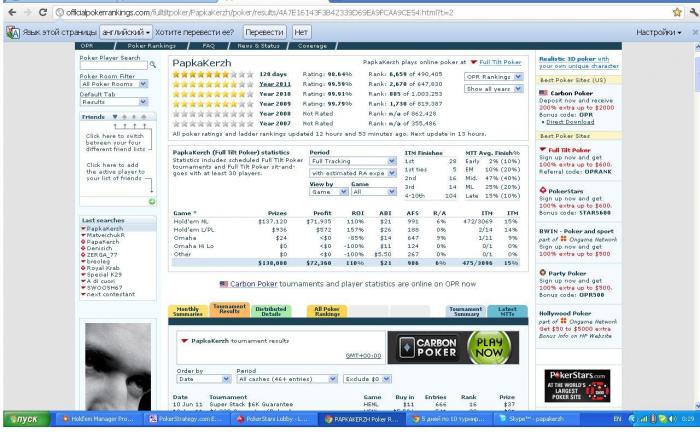The width and height of the screenshot is (700, 438).
Task: Open the page language dropdown in translate bar
Action: pos(125,32)
